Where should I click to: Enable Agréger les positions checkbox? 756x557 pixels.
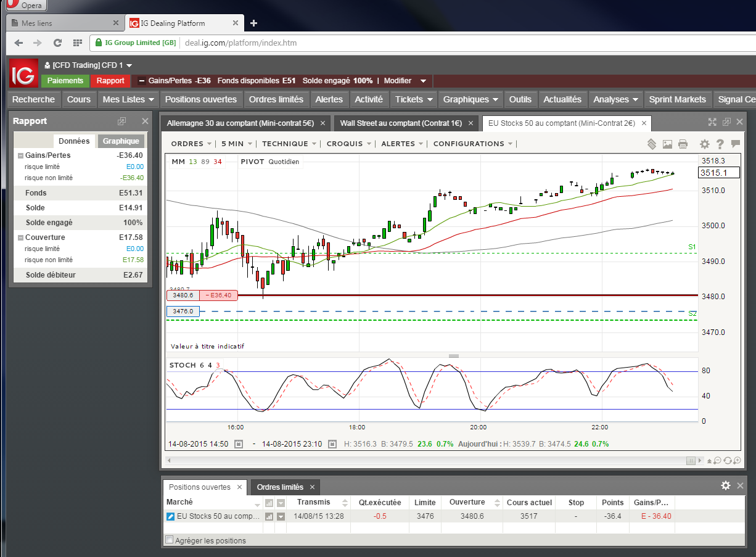(170, 540)
